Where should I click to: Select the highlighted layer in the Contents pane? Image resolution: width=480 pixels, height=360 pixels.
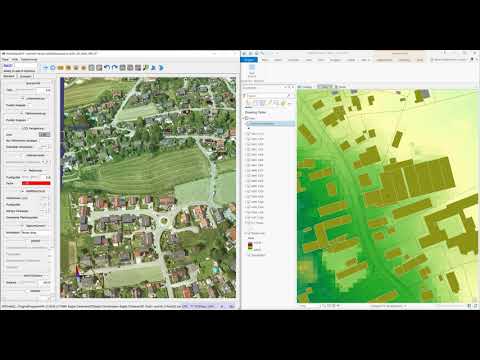[x=270, y=124]
